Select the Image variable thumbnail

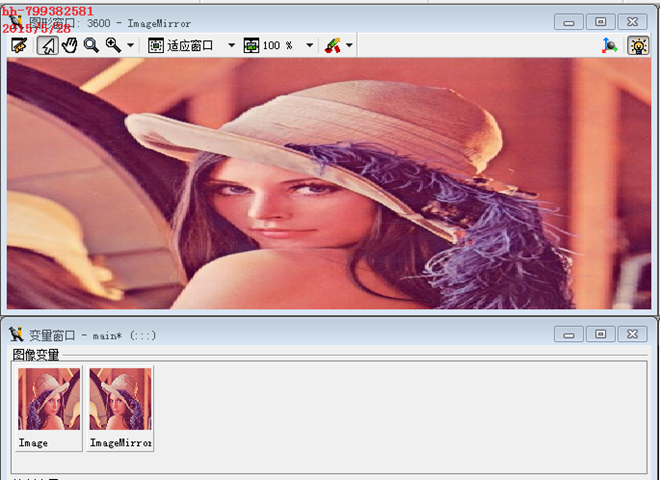pyautogui.click(x=49, y=408)
